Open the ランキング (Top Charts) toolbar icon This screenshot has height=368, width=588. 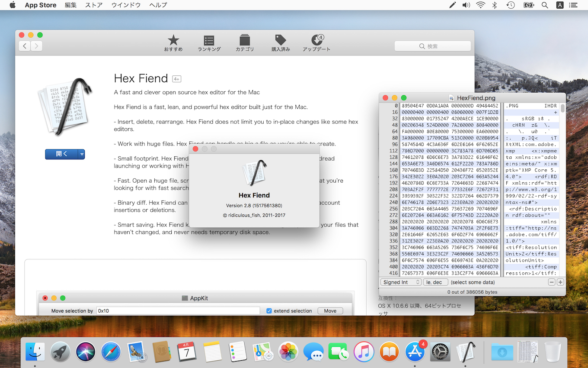pos(209,43)
